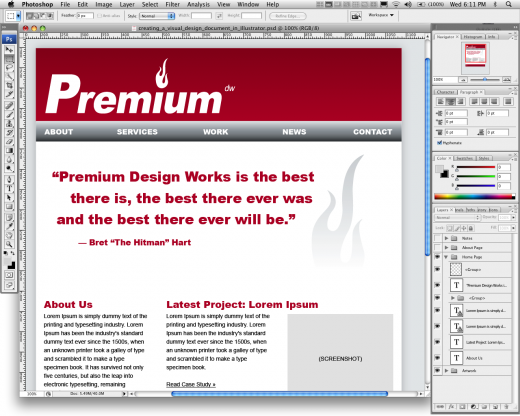Delete layer using the trash icon
This screenshot has height=416, width=520.
[x=506, y=407]
